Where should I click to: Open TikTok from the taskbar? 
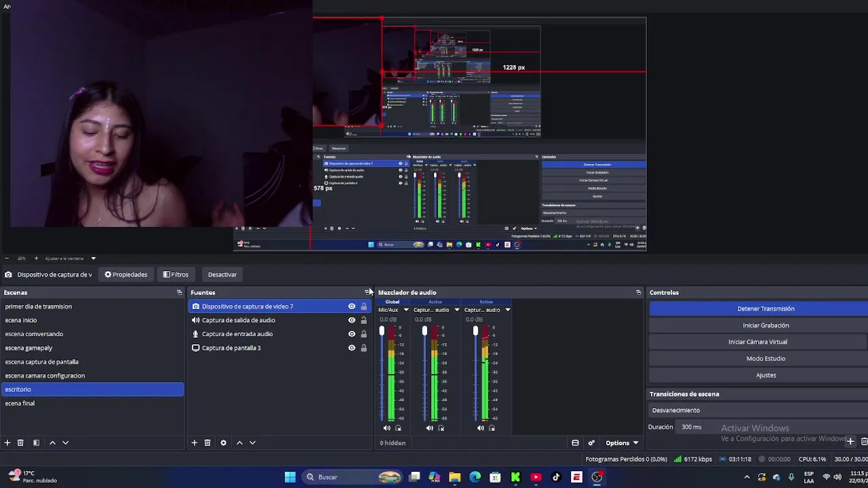(x=556, y=477)
